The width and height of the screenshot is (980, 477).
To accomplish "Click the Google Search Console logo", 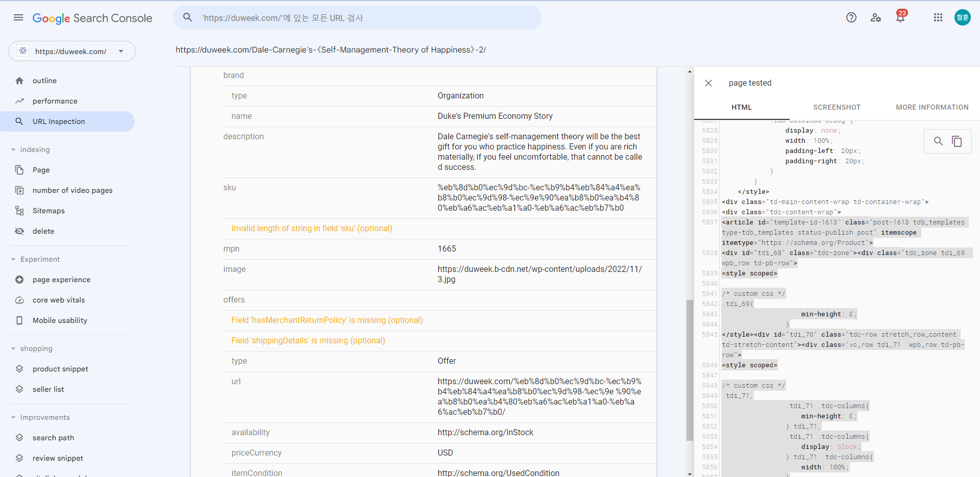I will click(92, 18).
